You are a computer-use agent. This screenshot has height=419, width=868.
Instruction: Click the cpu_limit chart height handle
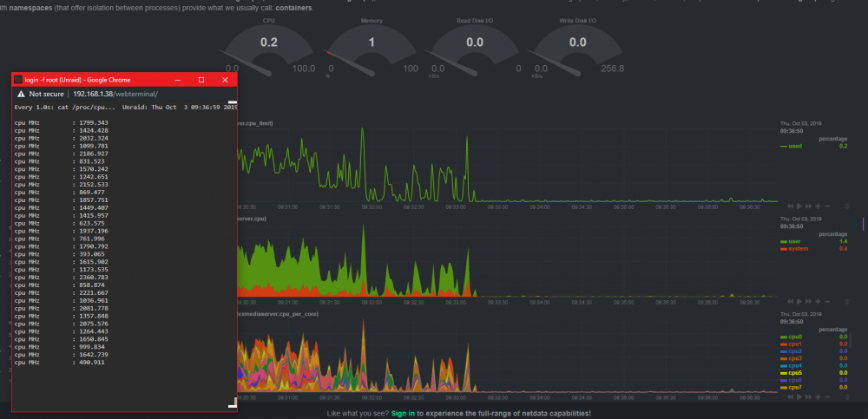(847, 206)
